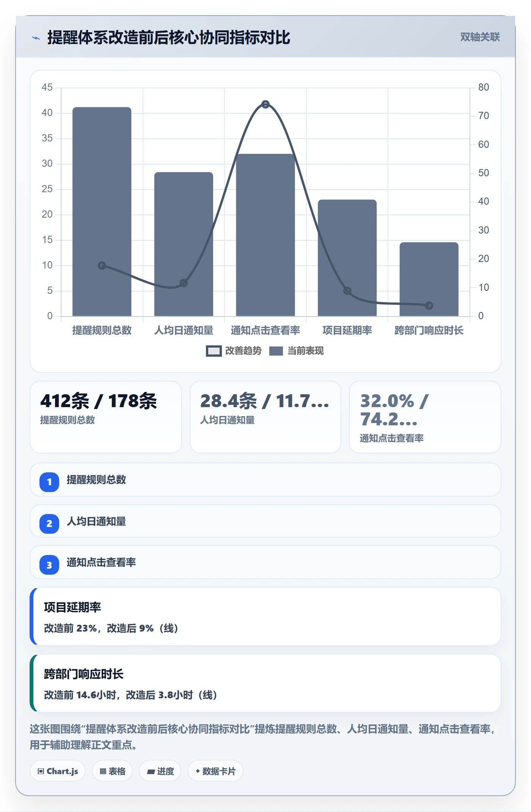531x812 pixels.
Task: Click the text 改造前 14.6小时，改造后 3.8小时（线）
Action: [130, 695]
